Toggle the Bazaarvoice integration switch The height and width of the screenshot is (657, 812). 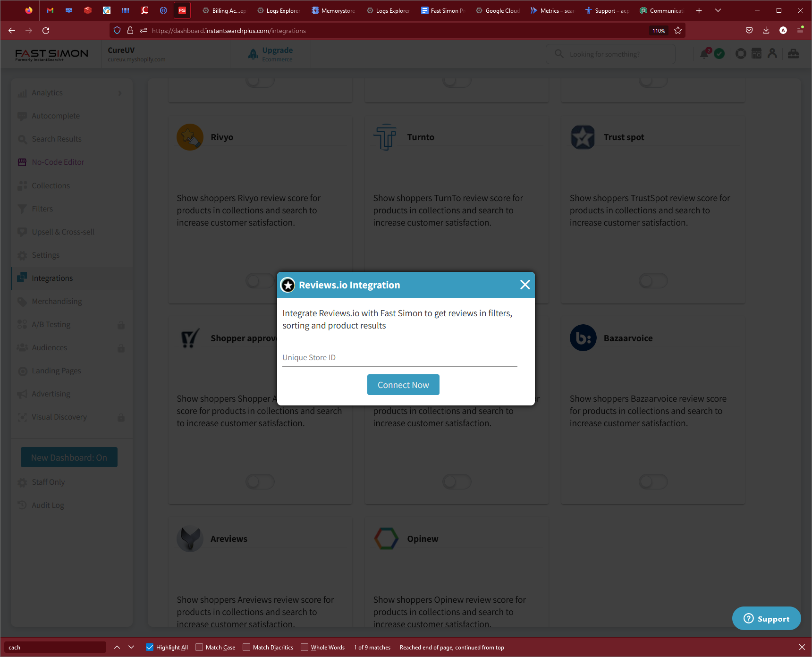pyautogui.click(x=653, y=482)
